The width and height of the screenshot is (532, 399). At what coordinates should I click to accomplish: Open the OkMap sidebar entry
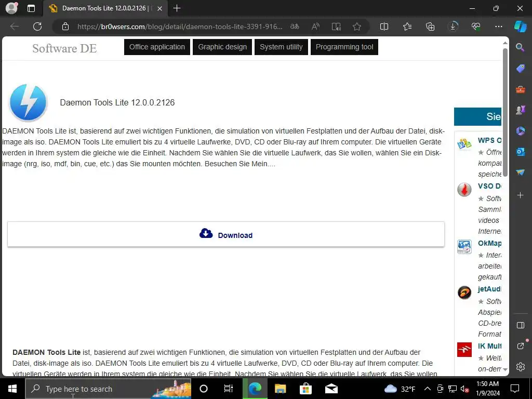(x=489, y=243)
